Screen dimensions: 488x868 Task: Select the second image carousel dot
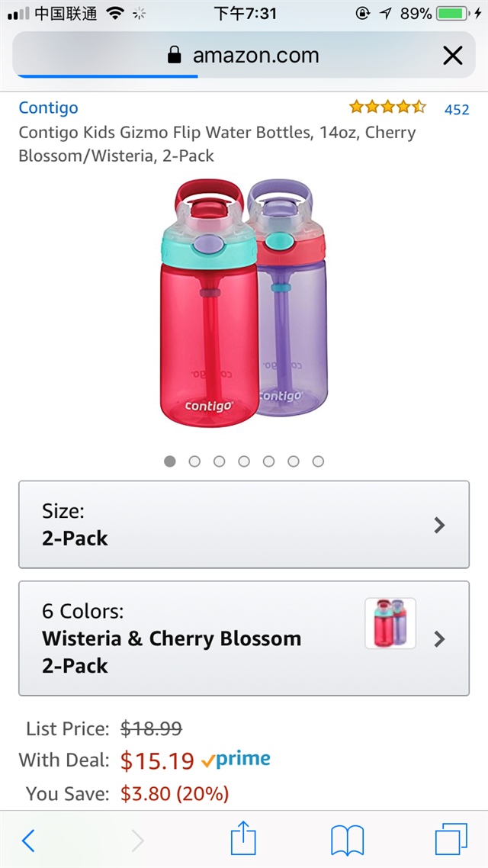tap(194, 461)
